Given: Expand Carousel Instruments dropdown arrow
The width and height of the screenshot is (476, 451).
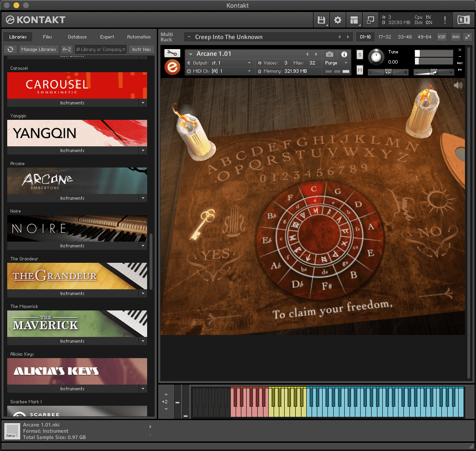Looking at the screenshot, I should (x=143, y=103).
